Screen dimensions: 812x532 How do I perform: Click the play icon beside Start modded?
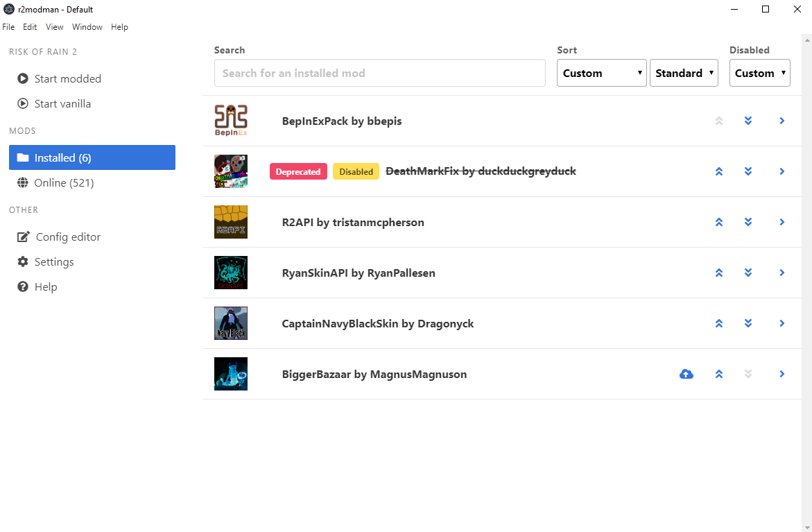click(23, 78)
